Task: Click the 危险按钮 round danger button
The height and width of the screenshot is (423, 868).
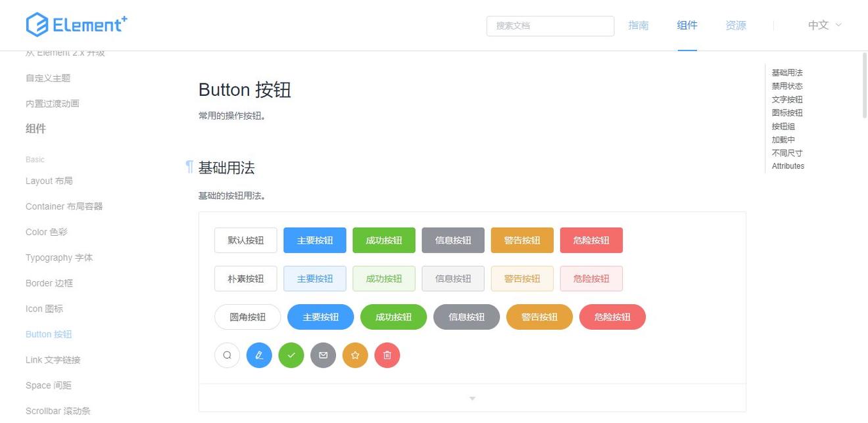Action: point(612,317)
